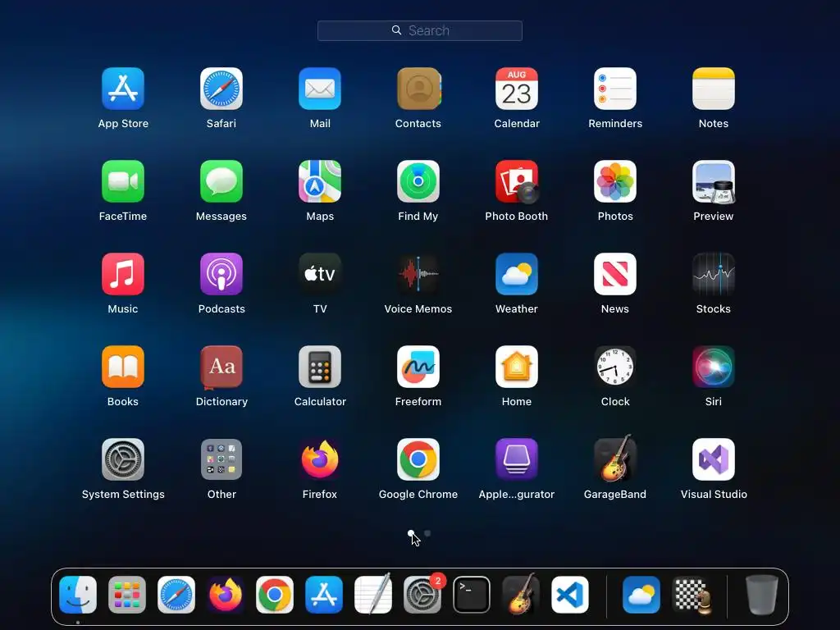The height and width of the screenshot is (630, 840).
Task: Expand the Other apps folder
Action: [221, 459]
